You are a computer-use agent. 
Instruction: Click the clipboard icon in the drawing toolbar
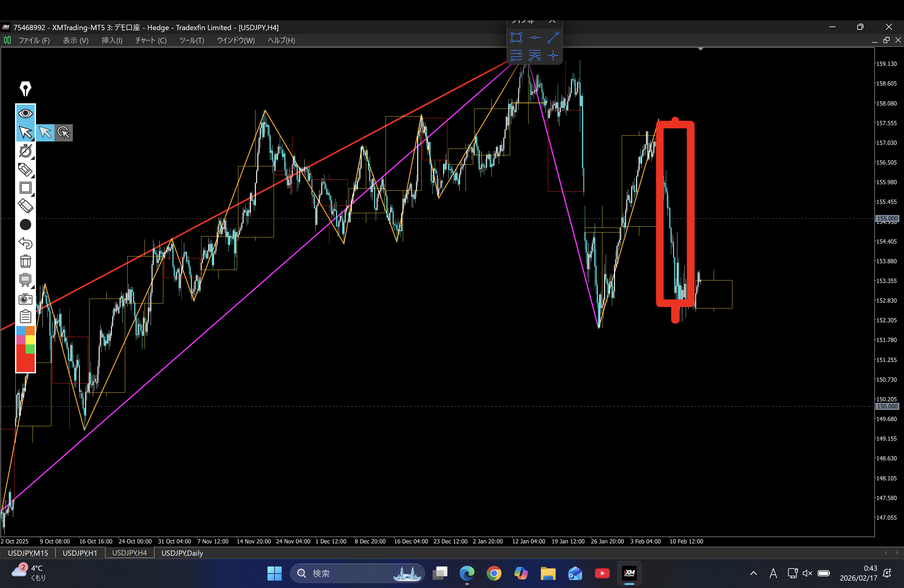click(x=26, y=316)
